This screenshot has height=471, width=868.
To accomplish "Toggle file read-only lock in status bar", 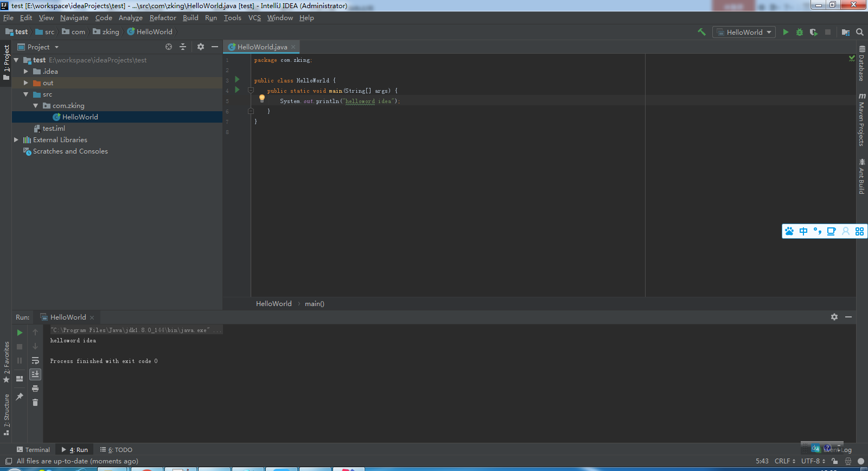I will point(835,461).
